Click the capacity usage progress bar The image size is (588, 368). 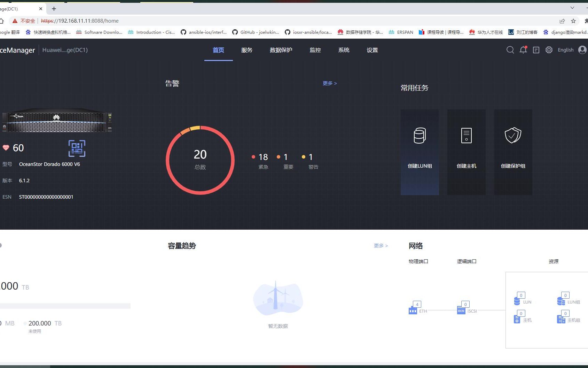point(65,306)
